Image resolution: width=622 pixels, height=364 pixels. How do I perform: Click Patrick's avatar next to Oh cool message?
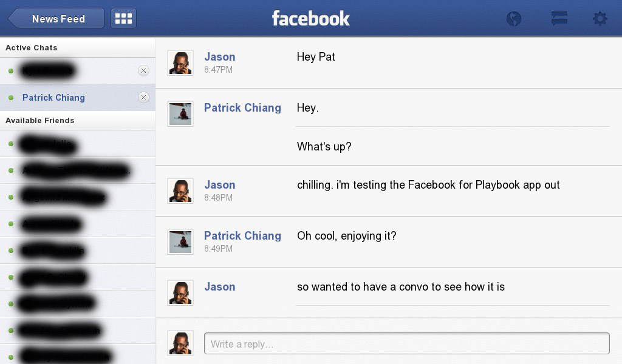[x=180, y=242]
